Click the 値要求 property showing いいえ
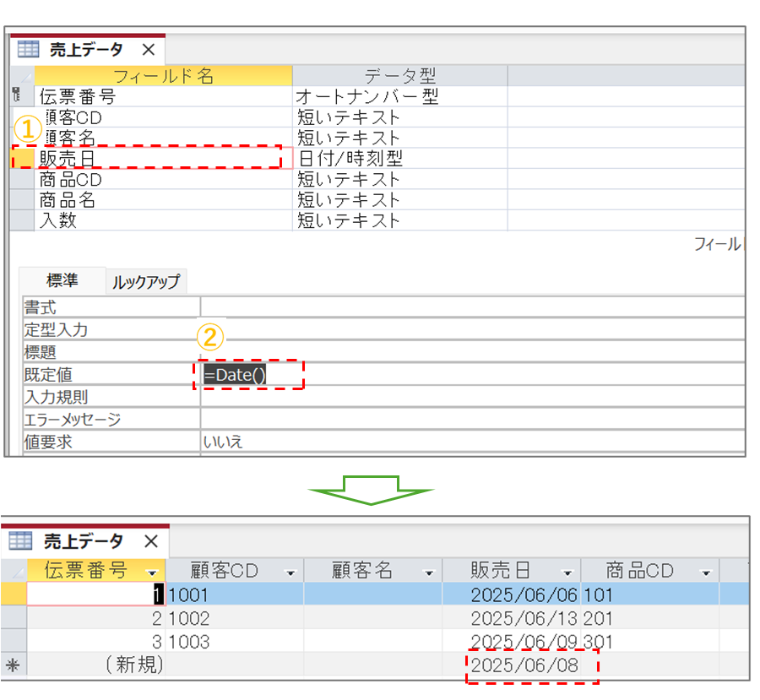The width and height of the screenshot is (760, 700). pos(473,441)
